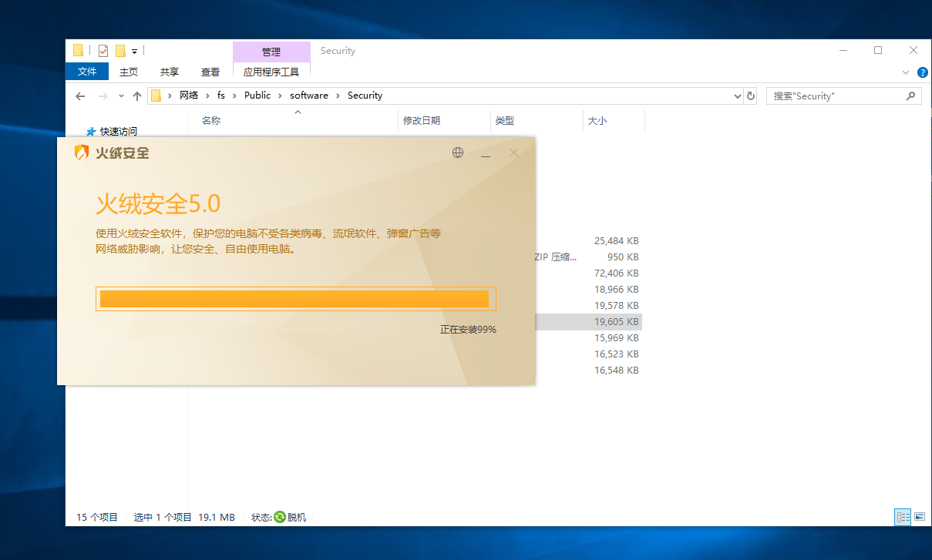The width and height of the screenshot is (932, 560).
Task: Click the Huorong shield logo icon
Action: (x=81, y=153)
